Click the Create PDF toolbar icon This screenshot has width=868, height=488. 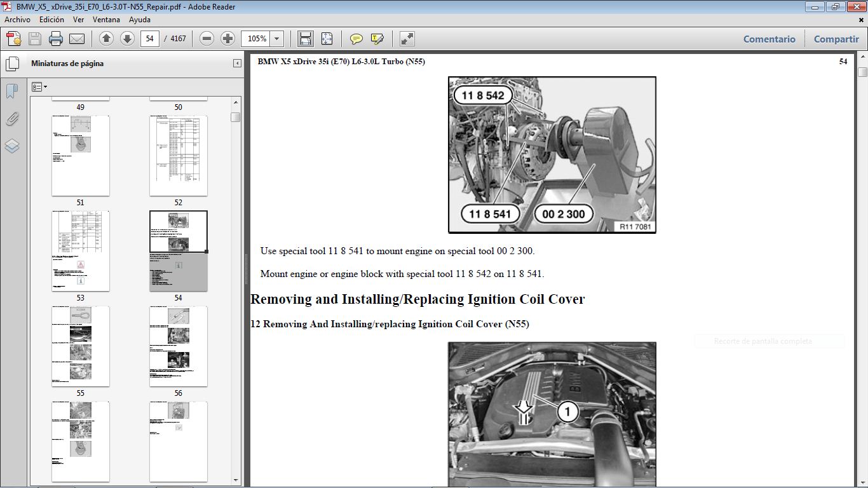13,39
